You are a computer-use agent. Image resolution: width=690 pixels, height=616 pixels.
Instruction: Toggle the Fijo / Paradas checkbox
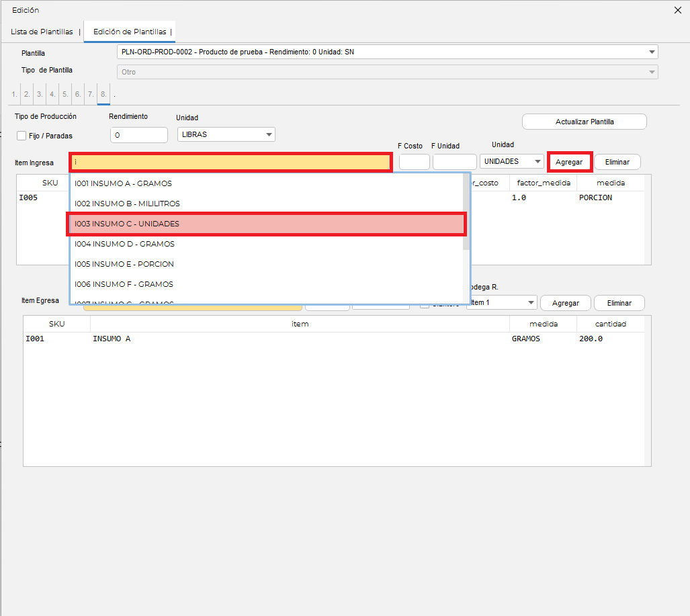click(21, 136)
